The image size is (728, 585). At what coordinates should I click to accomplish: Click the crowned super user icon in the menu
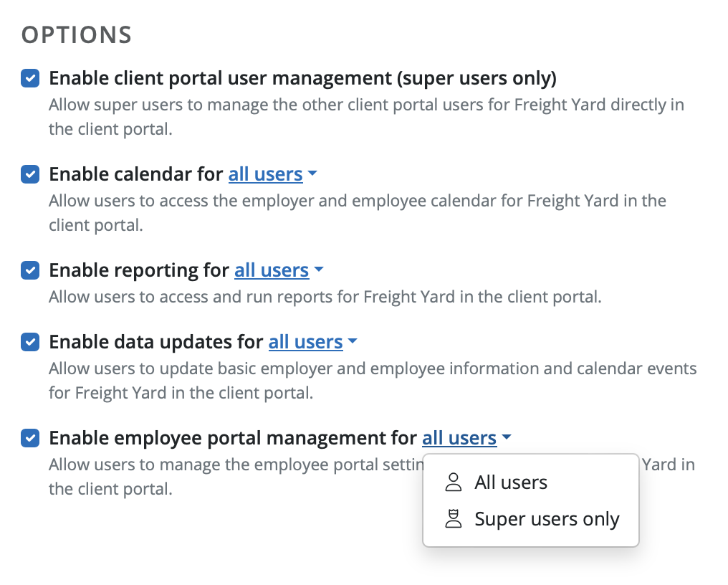click(454, 519)
